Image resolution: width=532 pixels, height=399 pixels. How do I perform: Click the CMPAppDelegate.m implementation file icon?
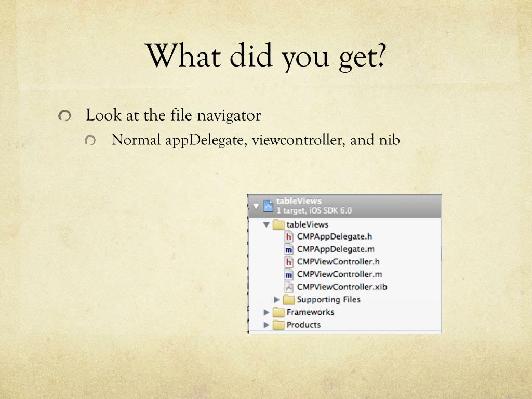pyautogui.click(x=289, y=249)
